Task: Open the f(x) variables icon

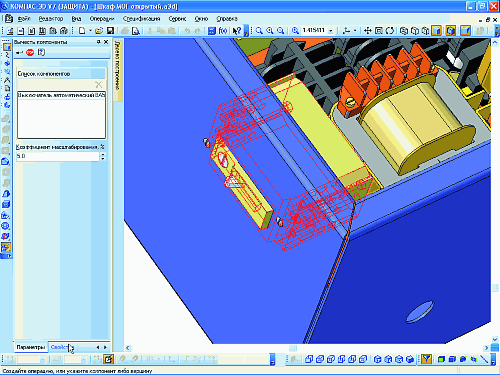Action: click(223, 31)
